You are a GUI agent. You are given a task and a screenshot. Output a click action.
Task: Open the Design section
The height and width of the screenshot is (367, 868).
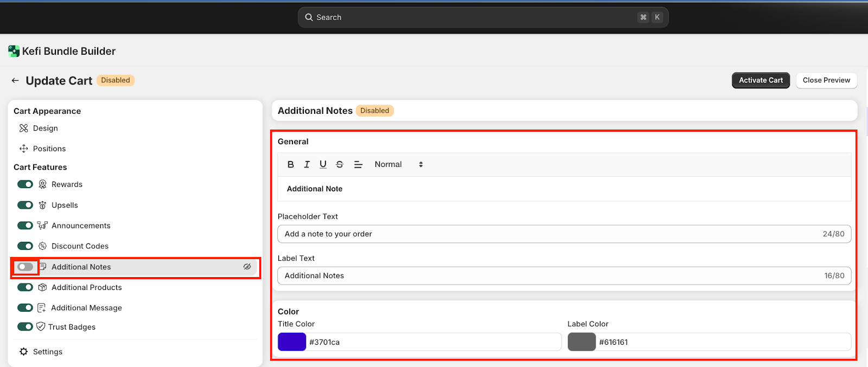coord(45,128)
